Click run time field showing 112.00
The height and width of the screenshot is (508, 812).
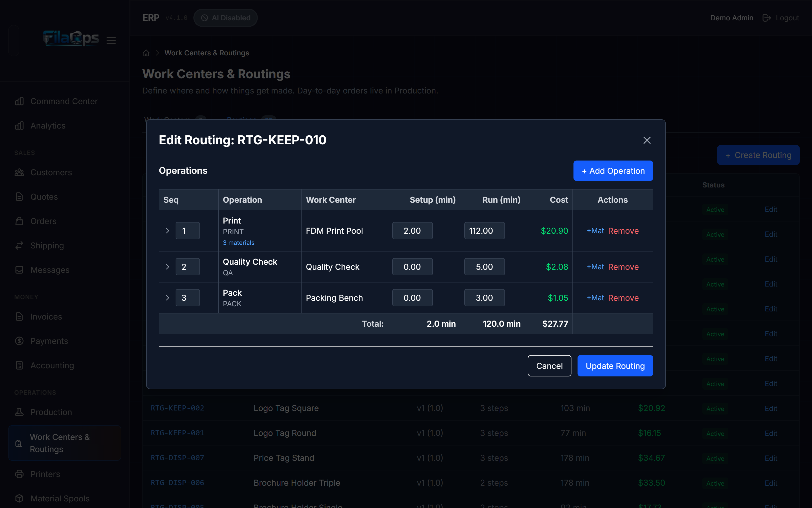484,230
